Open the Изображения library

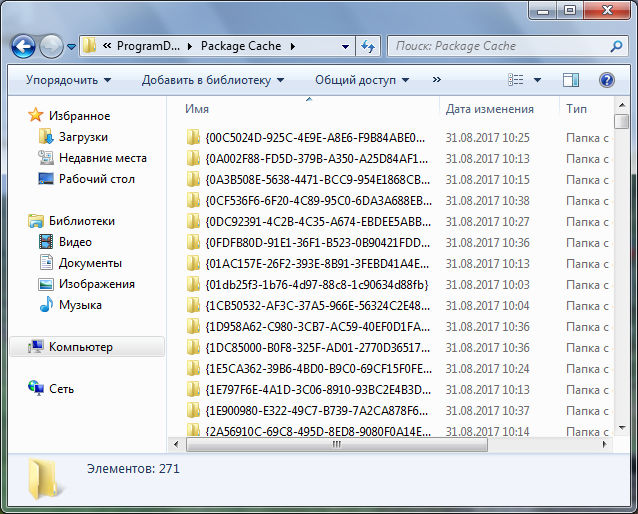click(97, 284)
